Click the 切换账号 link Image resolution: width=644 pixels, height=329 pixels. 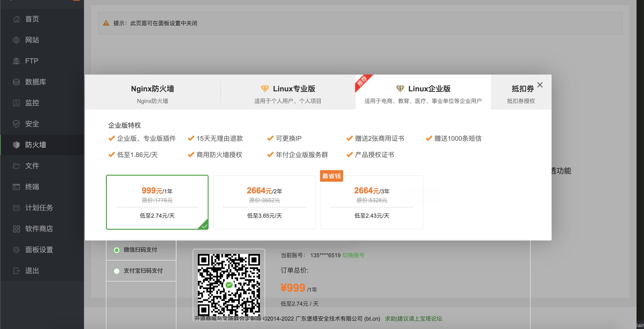point(353,255)
